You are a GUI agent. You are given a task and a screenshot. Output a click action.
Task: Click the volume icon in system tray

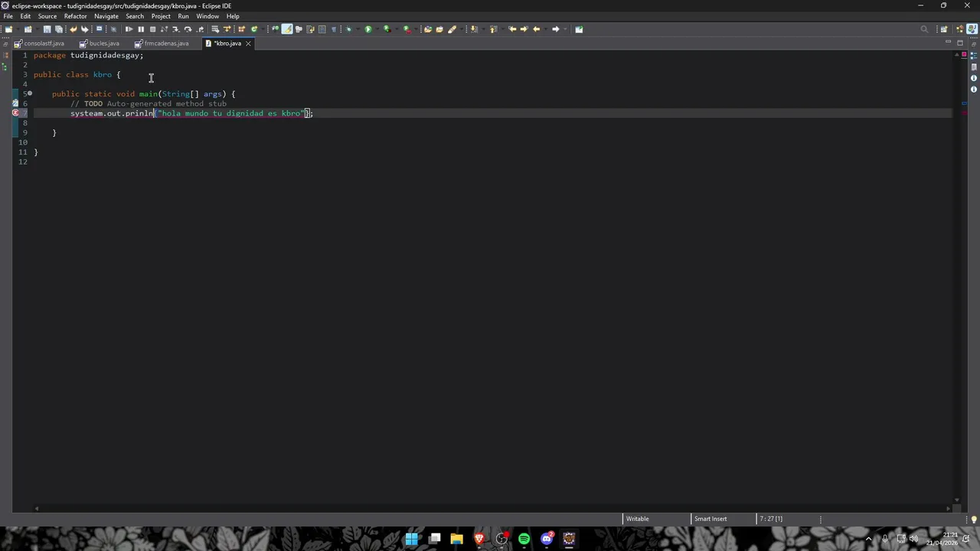pos(913,539)
